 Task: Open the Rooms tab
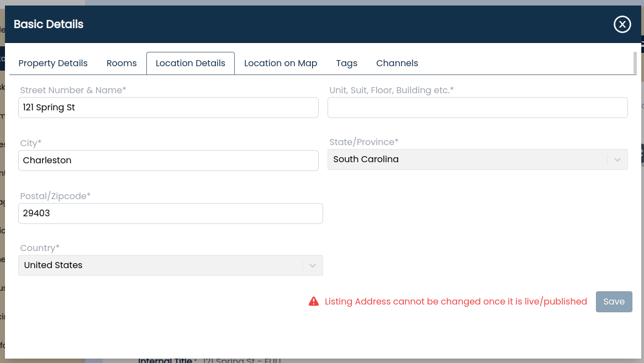pyautogui.click(x=122, y=63)
